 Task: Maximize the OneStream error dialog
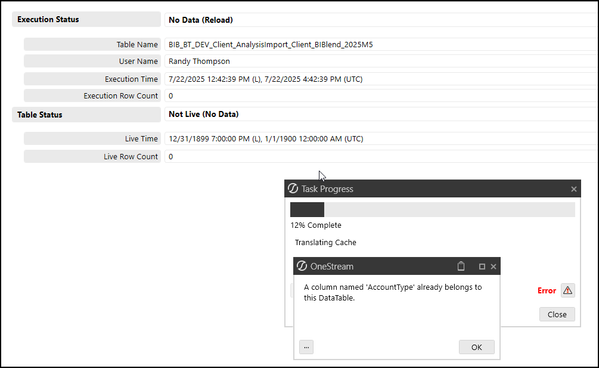(482, 266)
